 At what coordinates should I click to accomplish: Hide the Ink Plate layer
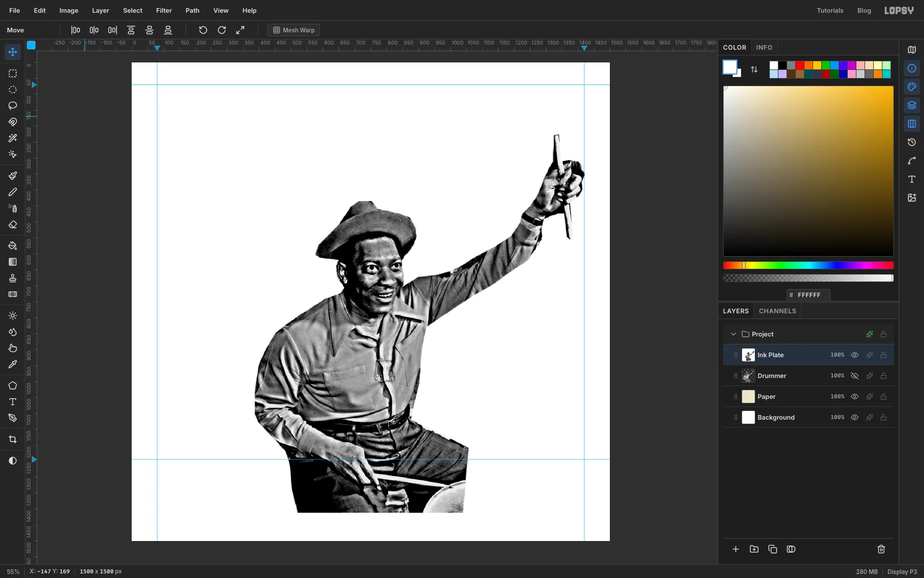(x=855, y=355)
